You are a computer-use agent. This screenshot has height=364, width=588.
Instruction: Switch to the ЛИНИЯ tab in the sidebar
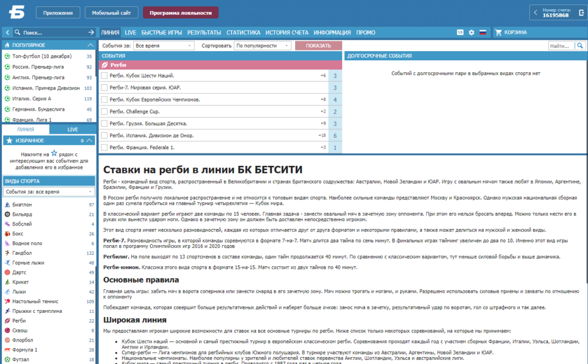(25, 129)
